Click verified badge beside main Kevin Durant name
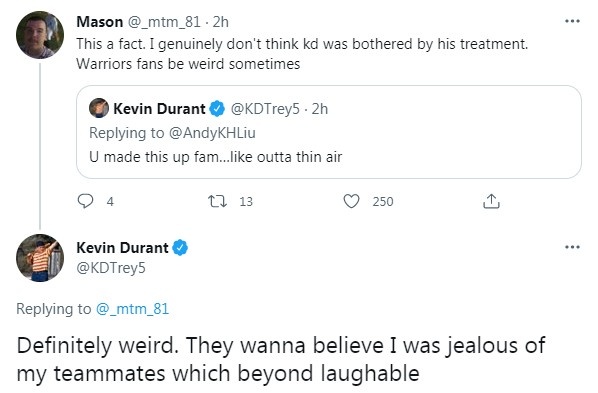The image size is (598, 393). tap(180, 248)
